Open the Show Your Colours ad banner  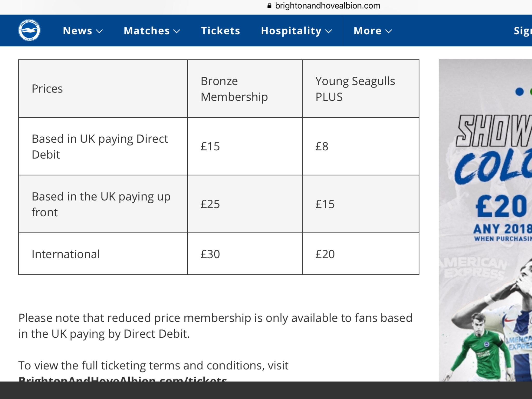(x=485, y=220)
